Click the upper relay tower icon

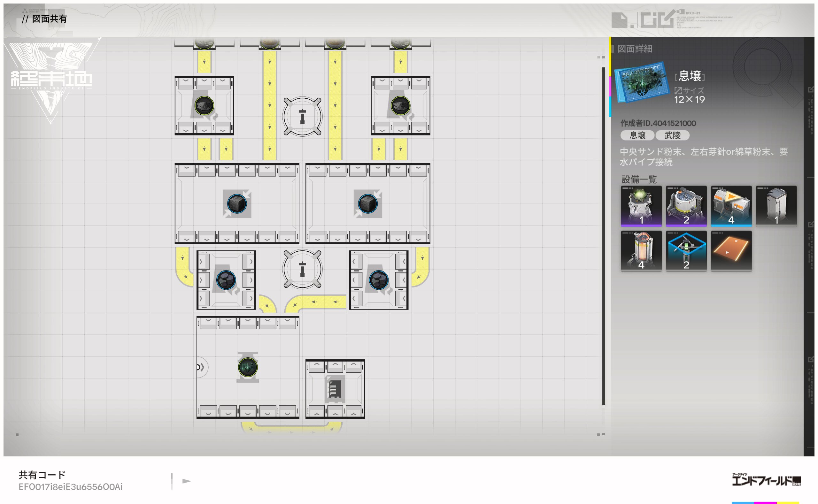302,116
